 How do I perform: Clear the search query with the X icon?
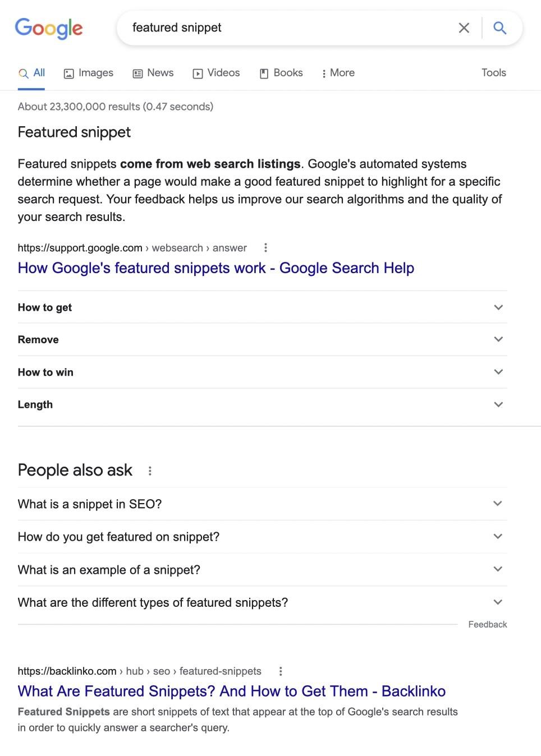[x=464, y=27]
